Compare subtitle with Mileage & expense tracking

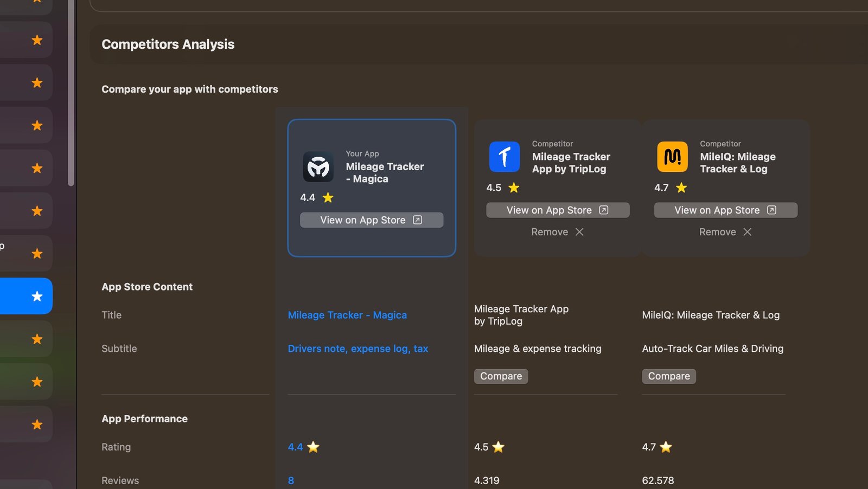click(x=501, y=376)
